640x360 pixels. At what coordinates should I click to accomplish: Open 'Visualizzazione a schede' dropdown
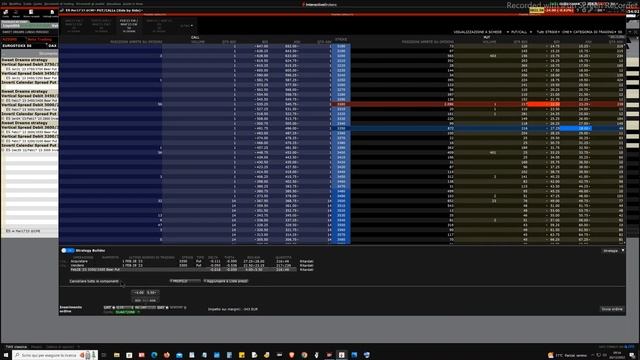pos(480,32)
